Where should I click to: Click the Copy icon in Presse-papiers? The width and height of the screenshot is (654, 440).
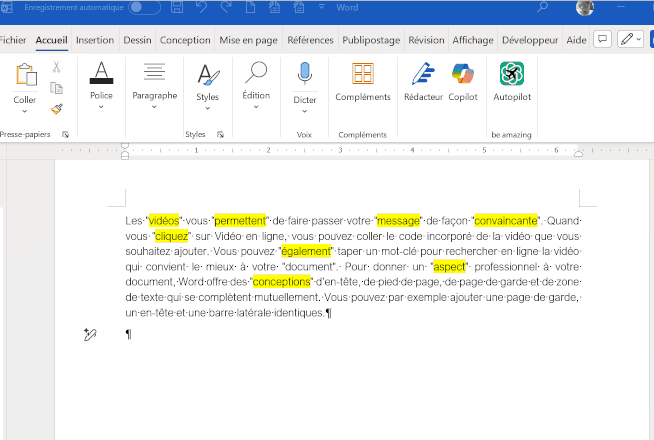57,88
